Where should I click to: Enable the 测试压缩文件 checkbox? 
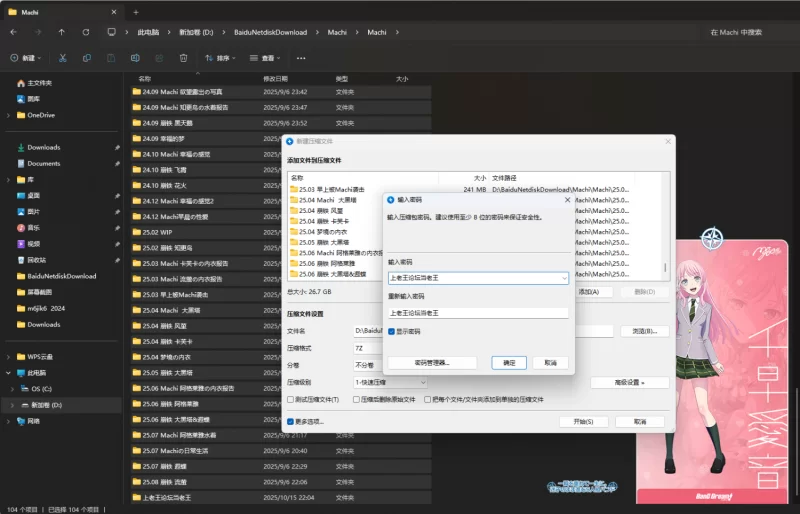pyautogui.click(x=291, y=399)
